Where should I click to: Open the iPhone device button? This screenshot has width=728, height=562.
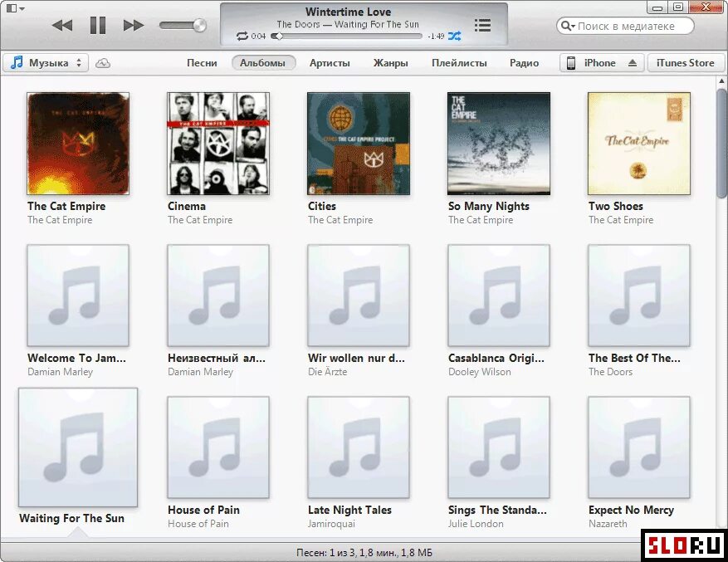click(602, 63)
